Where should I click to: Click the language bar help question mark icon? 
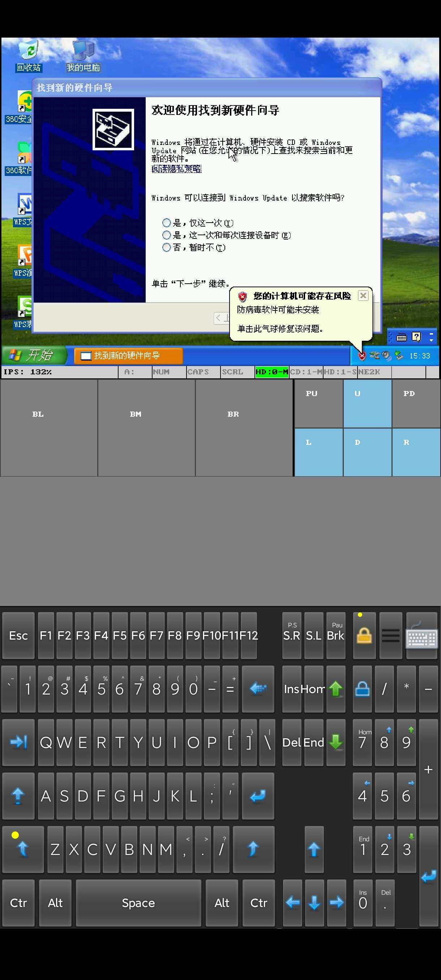tap(417, 337)
